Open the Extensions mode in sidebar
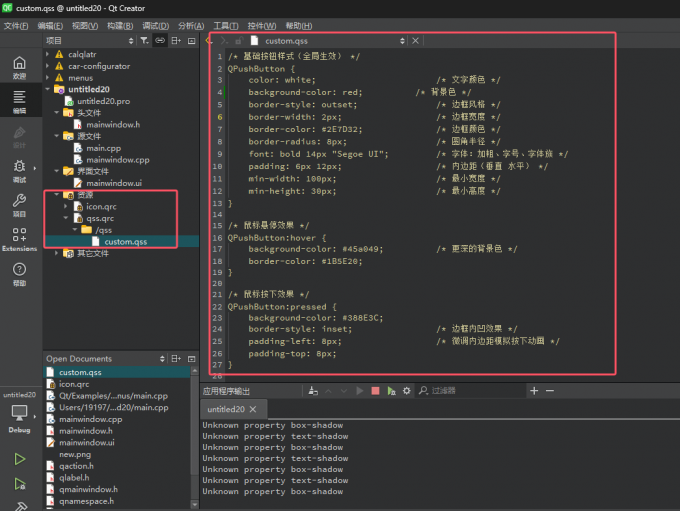 pyautogui.click(x=19, y=240)
